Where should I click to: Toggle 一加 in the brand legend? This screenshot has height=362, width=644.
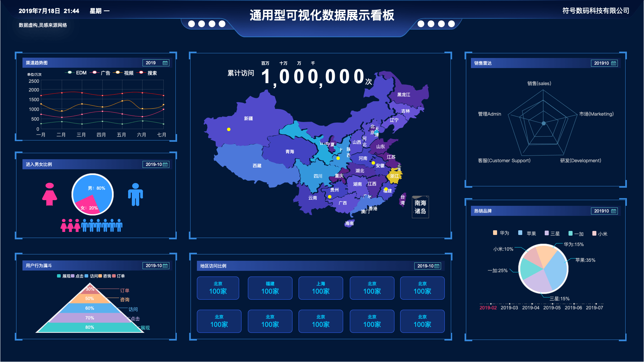click(576, 234)
